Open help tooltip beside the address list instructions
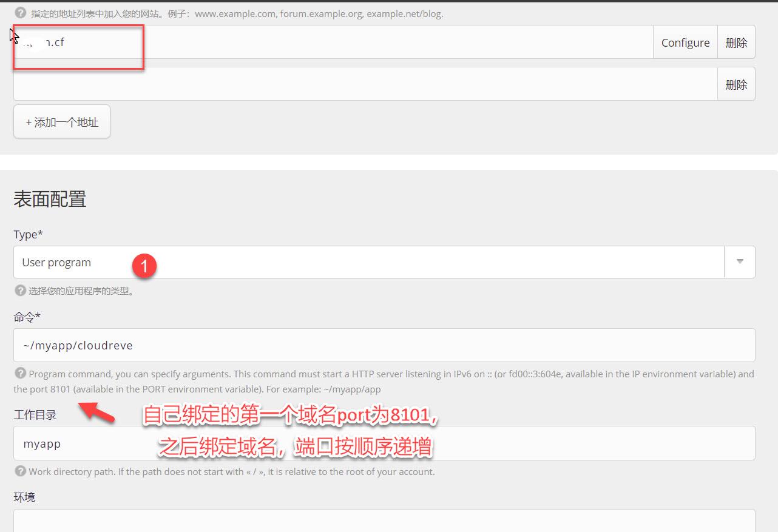Screen dimensions: 778x532 pyautogui.click(x=21, y=13)
